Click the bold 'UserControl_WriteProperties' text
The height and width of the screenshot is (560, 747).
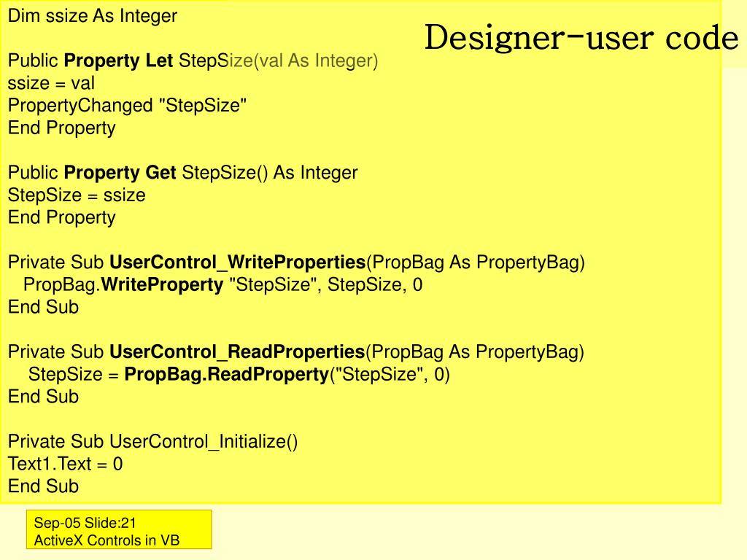237,262
